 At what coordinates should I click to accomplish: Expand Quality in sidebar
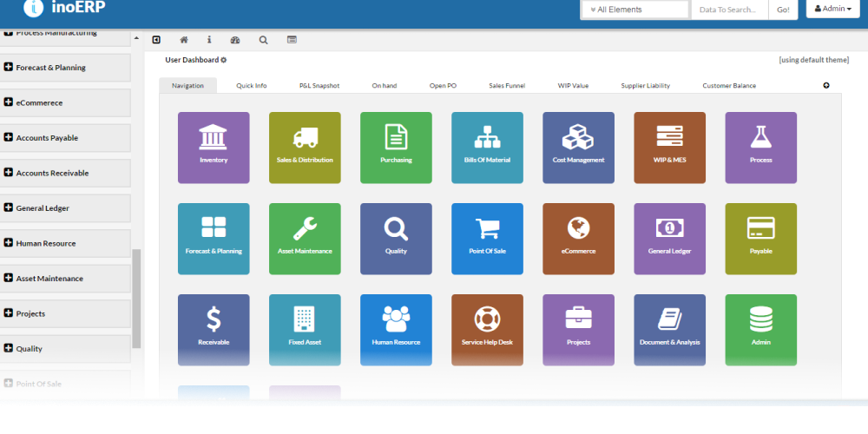[x=65, y=349]
